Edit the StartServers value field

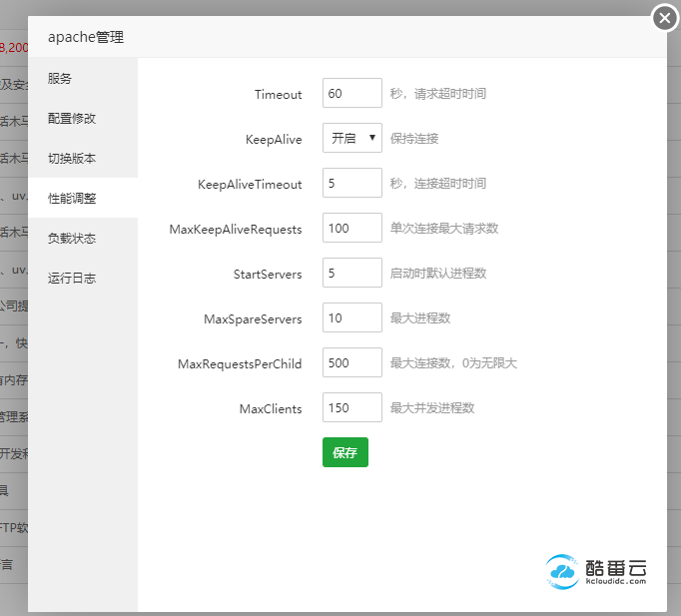pos(351,273)
